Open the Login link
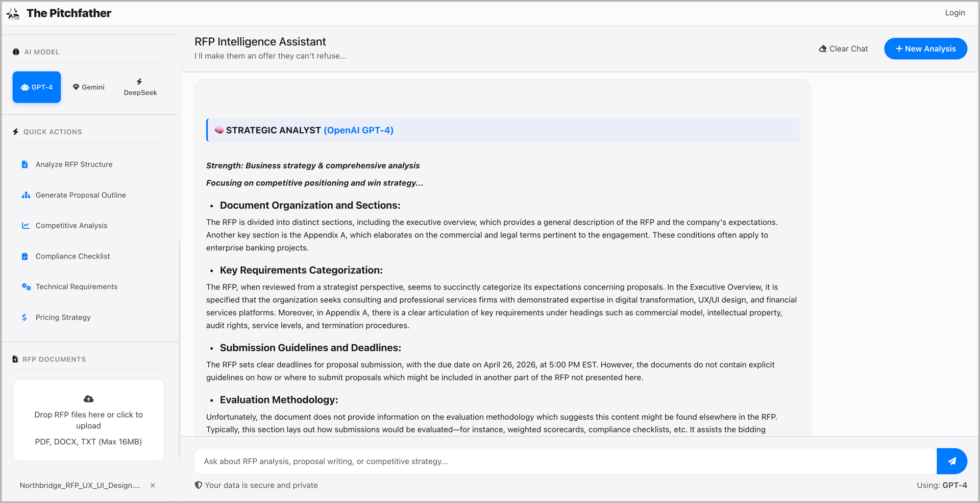The image size is (980, 503). pos(954,13)
